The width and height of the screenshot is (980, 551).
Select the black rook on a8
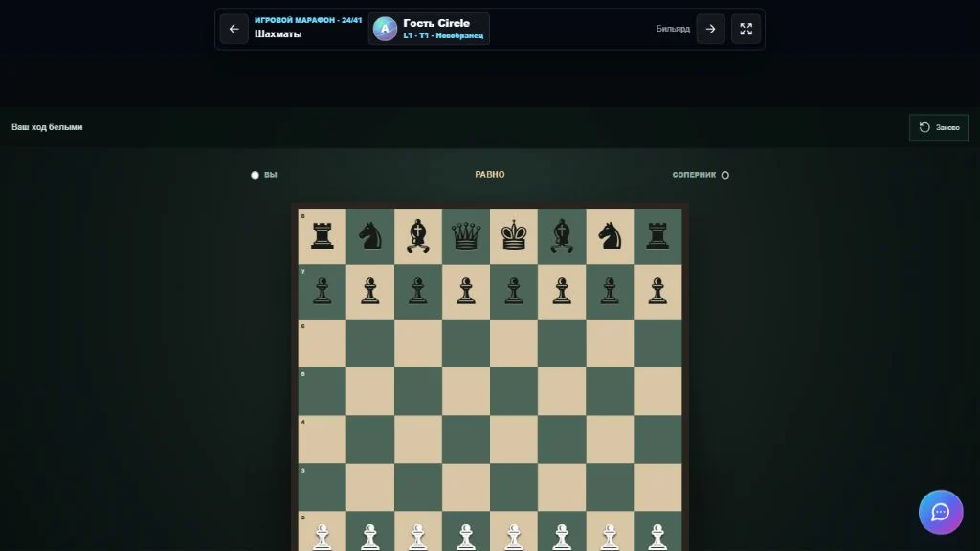(x=322, y=237)
